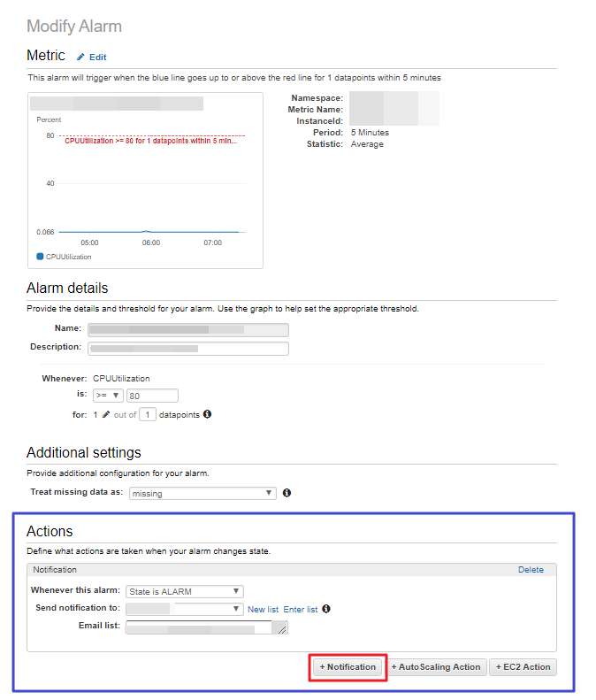The width and height of the screenshot is (596, 700).
Task: Click inside the Email list text box
Action: coord(202,627)
